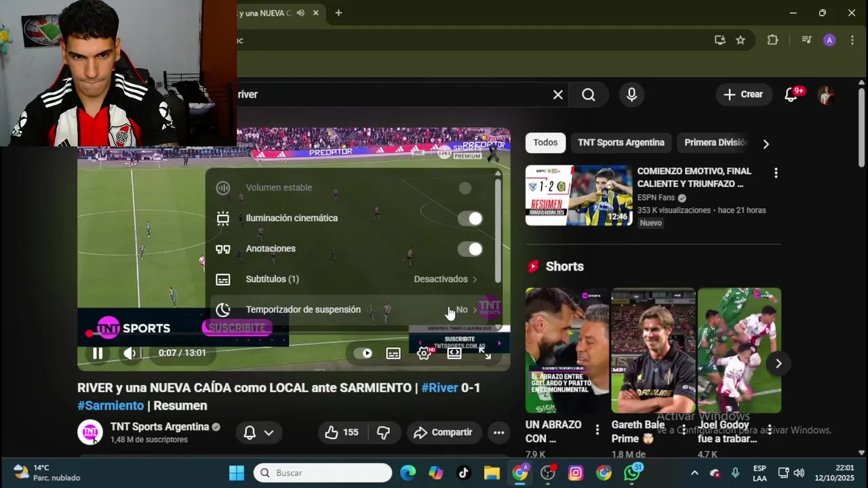Toggle the Volumen estable switch

click(465, 188)
